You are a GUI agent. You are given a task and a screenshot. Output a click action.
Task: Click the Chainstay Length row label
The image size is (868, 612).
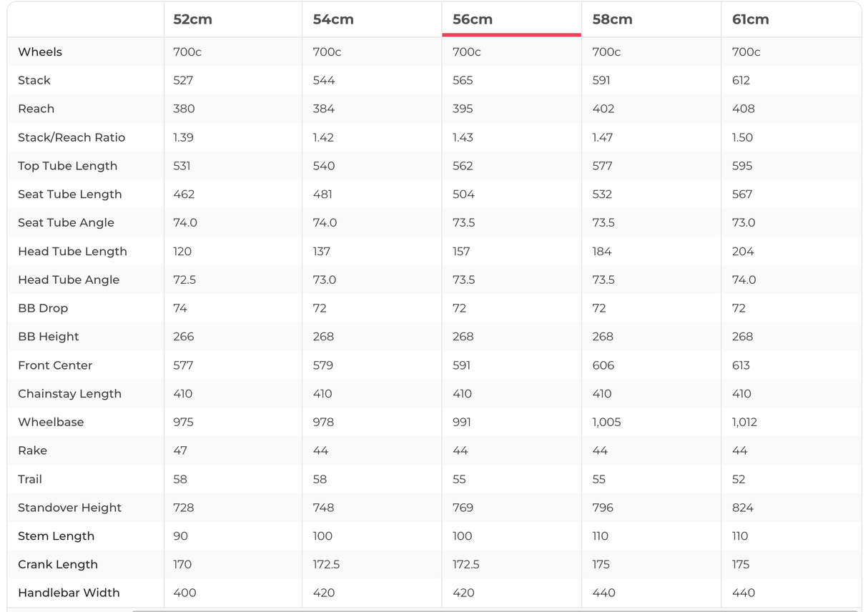point(69,394)
